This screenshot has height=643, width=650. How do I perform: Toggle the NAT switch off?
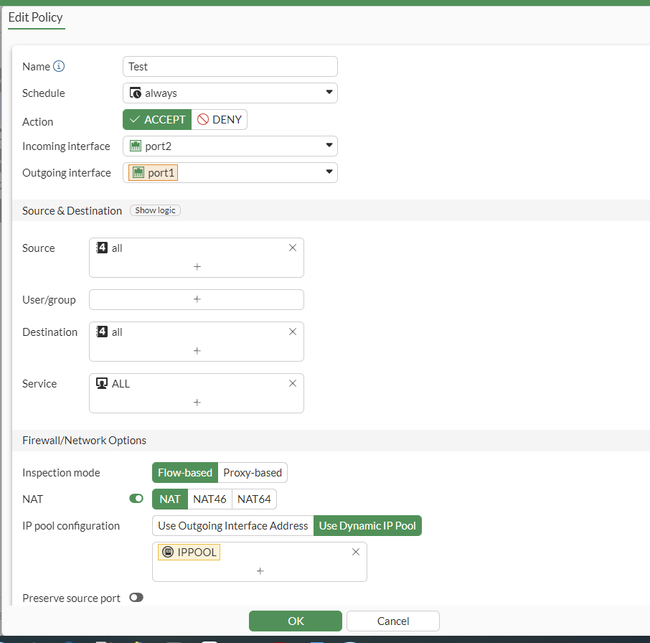tap(136, 499)
